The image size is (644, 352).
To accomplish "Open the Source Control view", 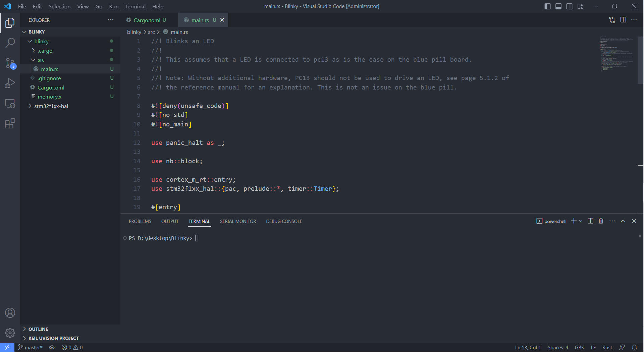I will coord(10,63).
